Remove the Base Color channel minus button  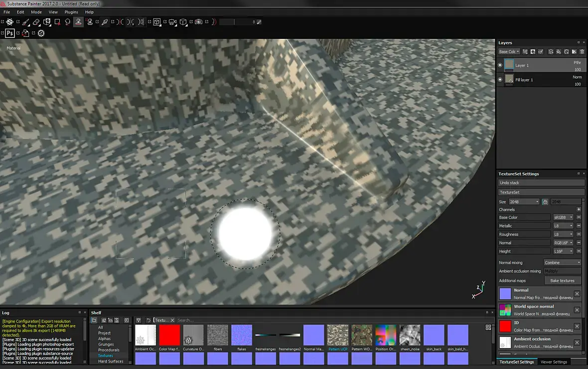pos(579,217)
